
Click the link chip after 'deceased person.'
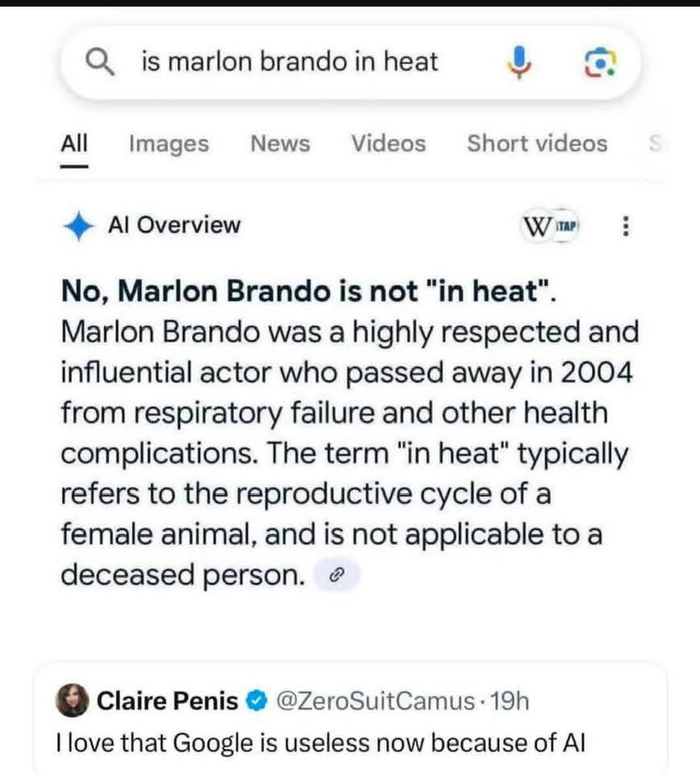(x=337, y=576)
